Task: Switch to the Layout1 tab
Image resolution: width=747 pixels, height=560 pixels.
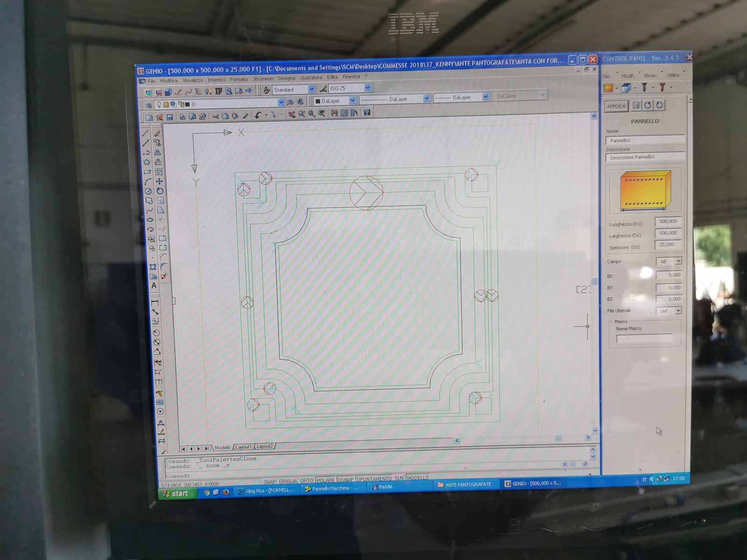Action: tap(243, 447)
